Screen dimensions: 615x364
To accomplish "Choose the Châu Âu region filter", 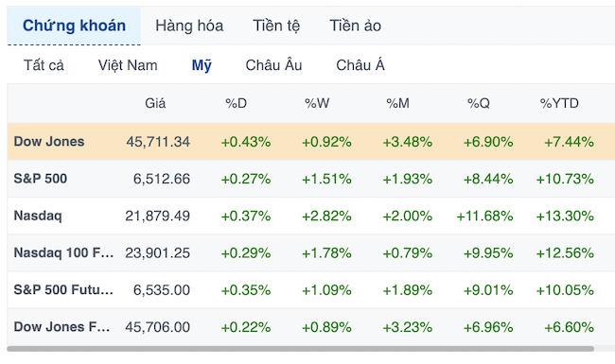I will click(x=273, y=65).
